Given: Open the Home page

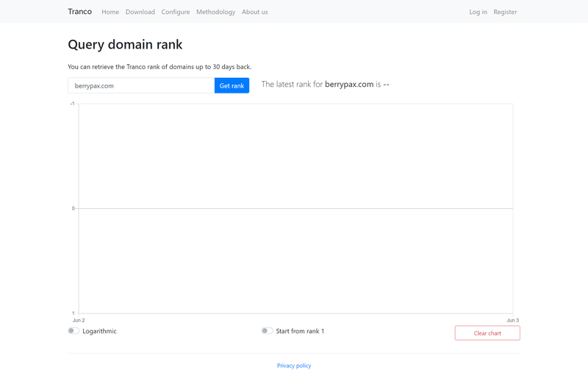Looking at the screenshot, I should pyautogui.click(x=110, y=12).
